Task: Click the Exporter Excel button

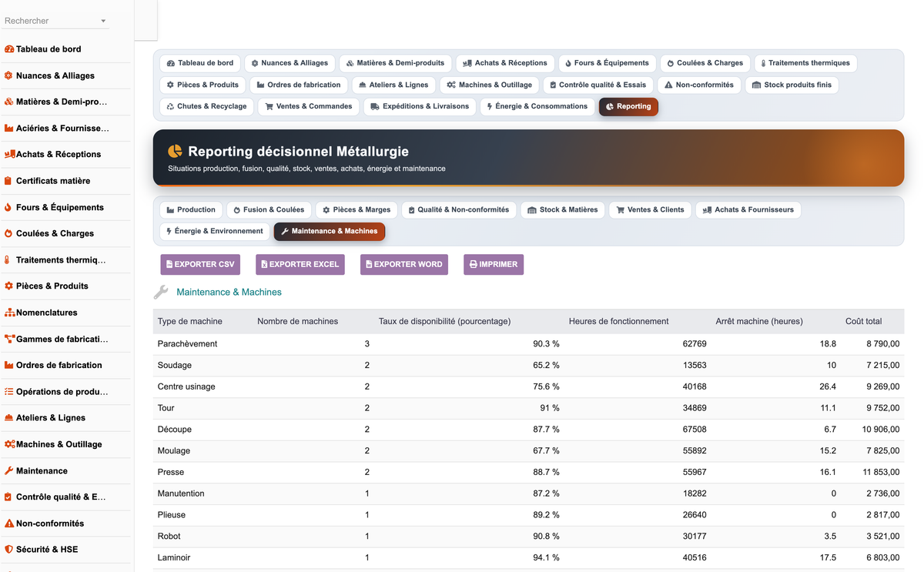Action: point(300,264)
